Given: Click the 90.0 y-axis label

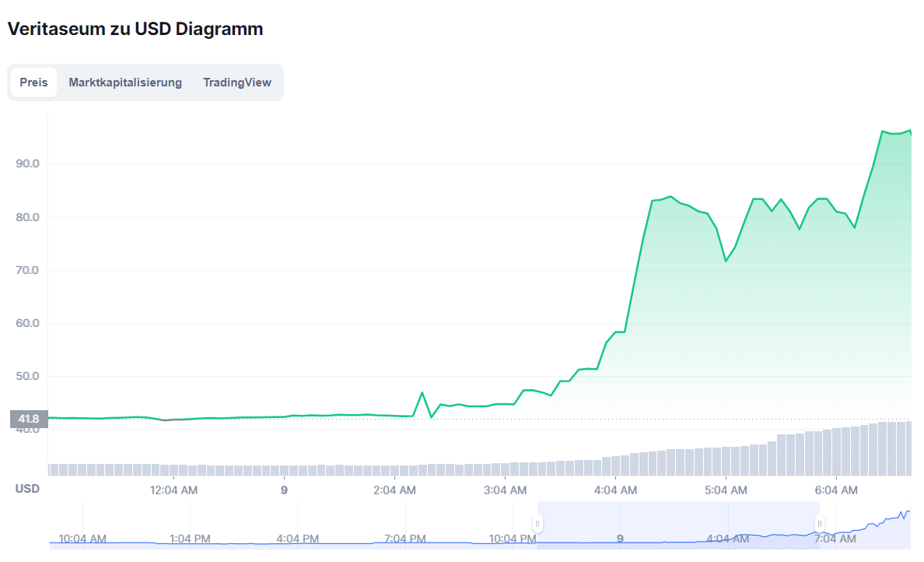Looking at the screenshot, I should (x=28, y=164).
